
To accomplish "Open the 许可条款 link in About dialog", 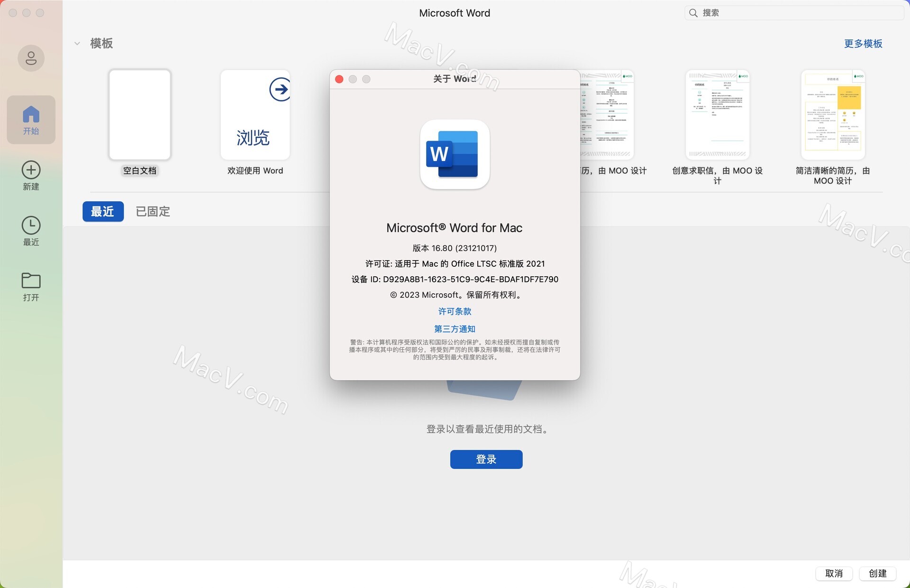I will coord(455,311).
